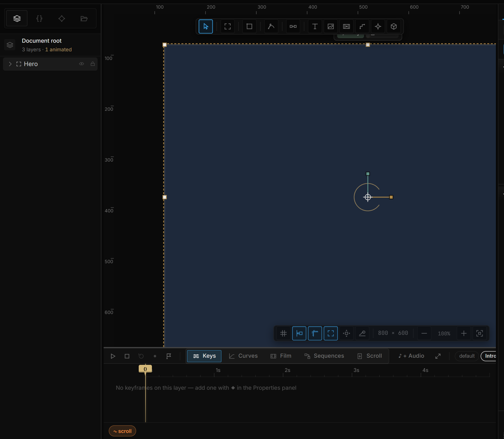
Task: Stop the animation playback
Action: pyautogui.click(x=127, y=356)
